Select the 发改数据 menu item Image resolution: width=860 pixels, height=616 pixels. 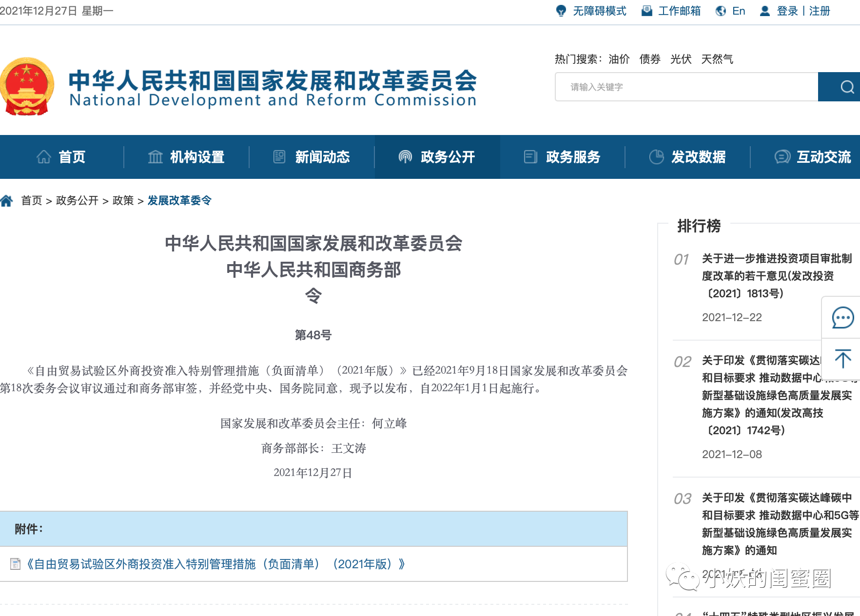[688, 157]
